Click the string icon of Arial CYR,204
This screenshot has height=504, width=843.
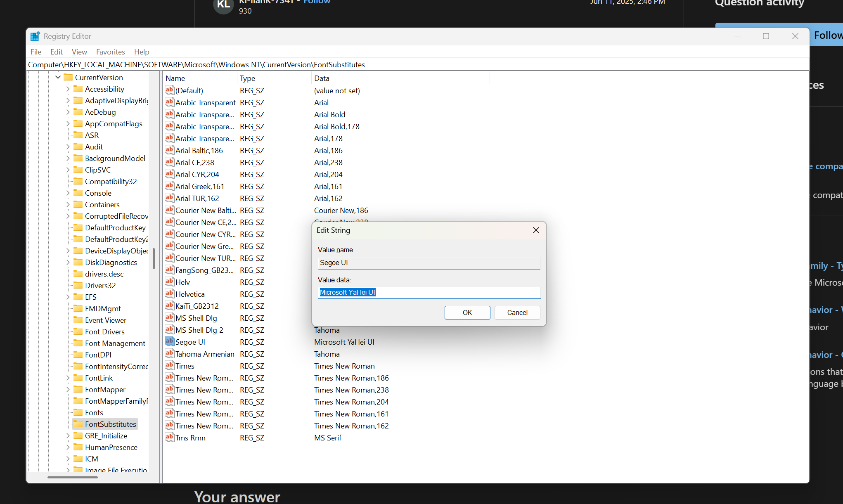(169, 174)
